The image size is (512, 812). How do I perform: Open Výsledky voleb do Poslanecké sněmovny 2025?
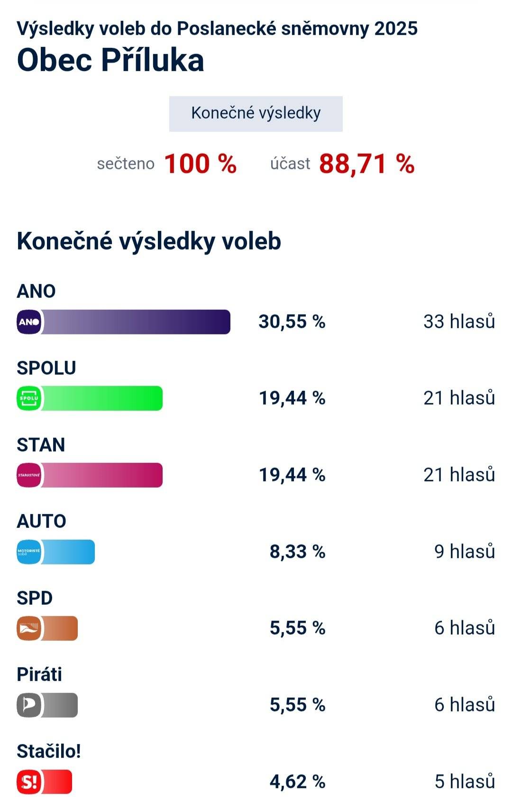pos(218,29)
